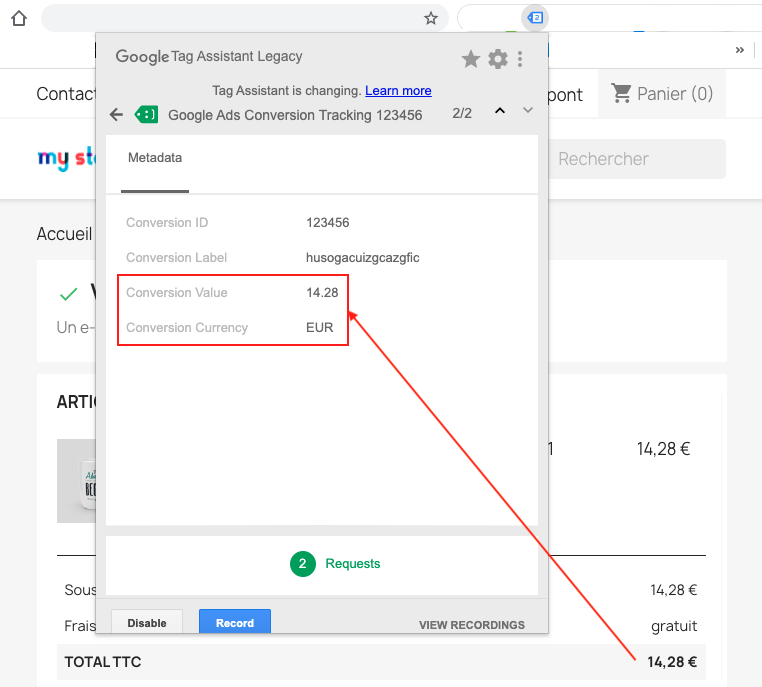Click the gratuit shipping value
This screenshot has height=687, width=762.
click(674, 626)
